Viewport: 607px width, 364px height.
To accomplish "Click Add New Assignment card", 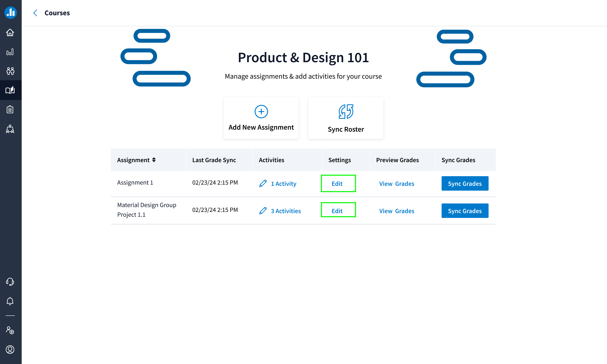I will pos(261,118).
